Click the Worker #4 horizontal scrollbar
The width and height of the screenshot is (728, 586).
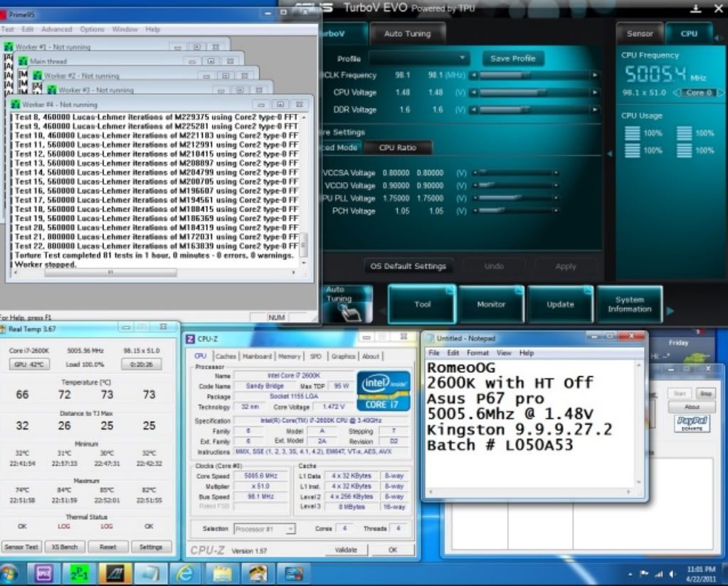point(154,273)
